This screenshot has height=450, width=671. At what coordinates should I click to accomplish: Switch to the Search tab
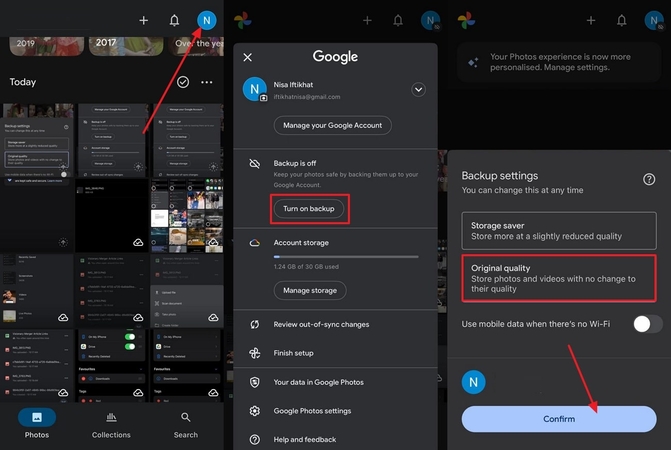coord(185,423)
